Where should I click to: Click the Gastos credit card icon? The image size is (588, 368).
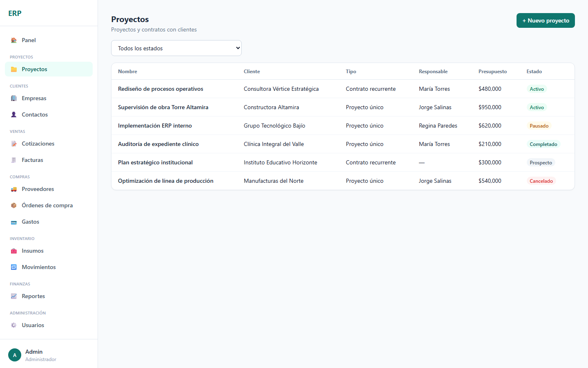[x=14, y=222]
